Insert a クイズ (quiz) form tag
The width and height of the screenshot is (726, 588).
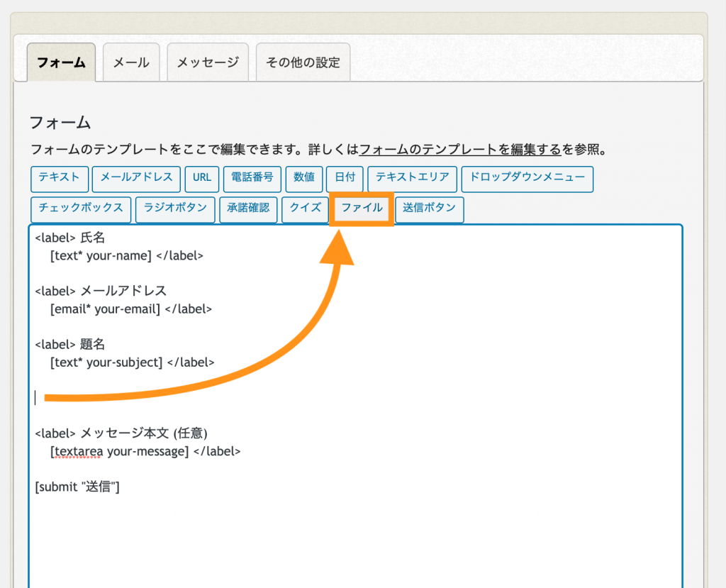point(305,210)
